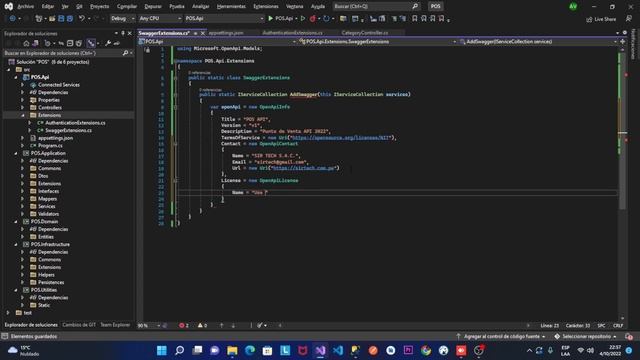Viewport: 640px width, 360px height.
Task: Split the editor with the plus icon
Action: pyautogui.click(x=622, y=42)
